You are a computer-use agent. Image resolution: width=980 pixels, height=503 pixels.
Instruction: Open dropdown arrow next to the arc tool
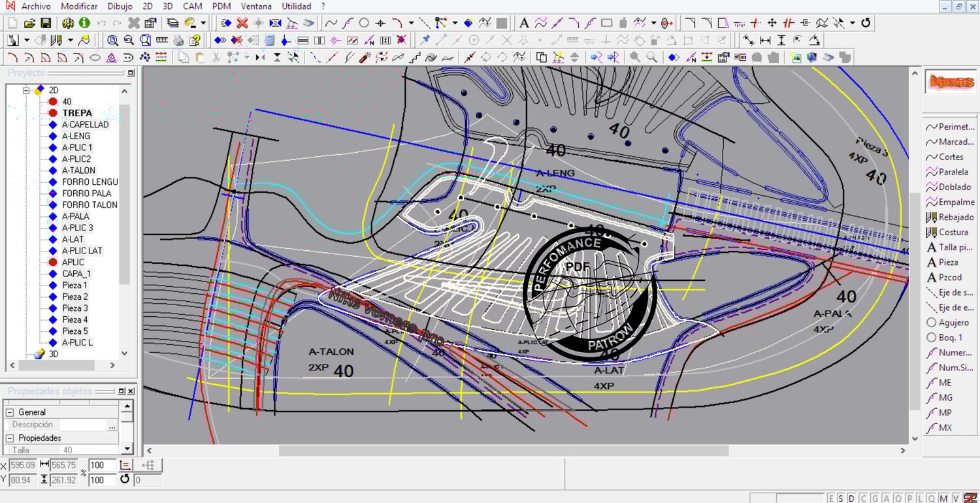(411, 23)
